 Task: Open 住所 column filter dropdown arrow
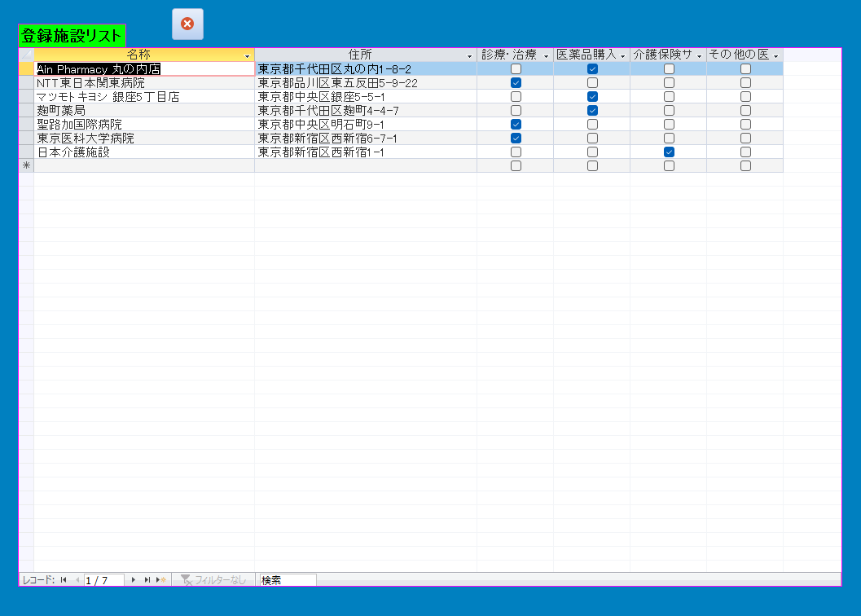point(469,55)
